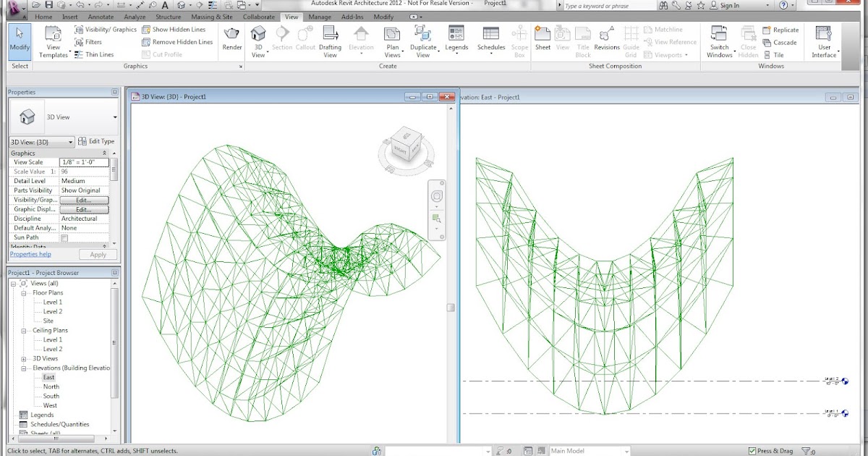Select the East elevation in Project Browser

click(x=51, y=377)
